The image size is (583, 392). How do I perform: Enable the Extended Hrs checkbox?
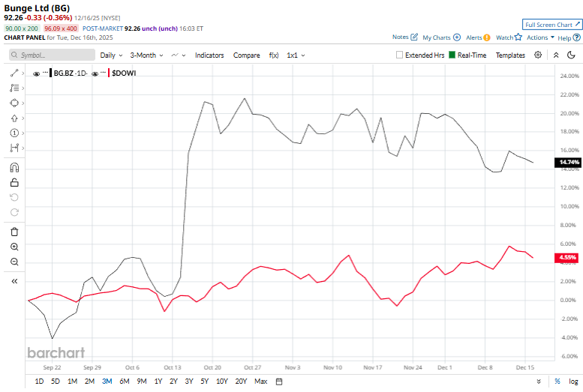(x=399, y=55)
